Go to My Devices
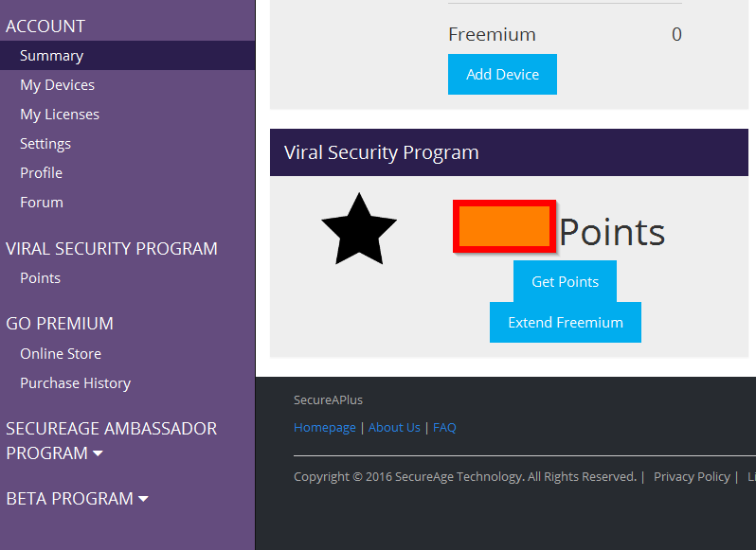Viewport: 756px width, 550px height. click(x=57, y=85)
